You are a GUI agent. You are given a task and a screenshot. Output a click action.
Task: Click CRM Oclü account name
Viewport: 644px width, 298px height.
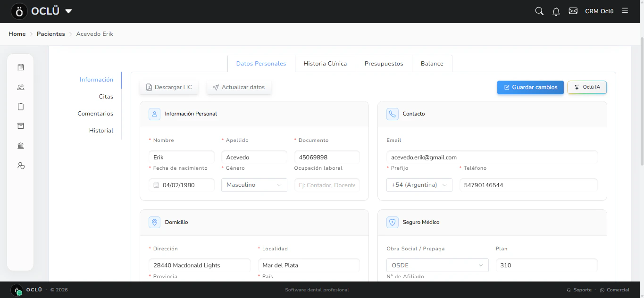click(x=599, y=11)
